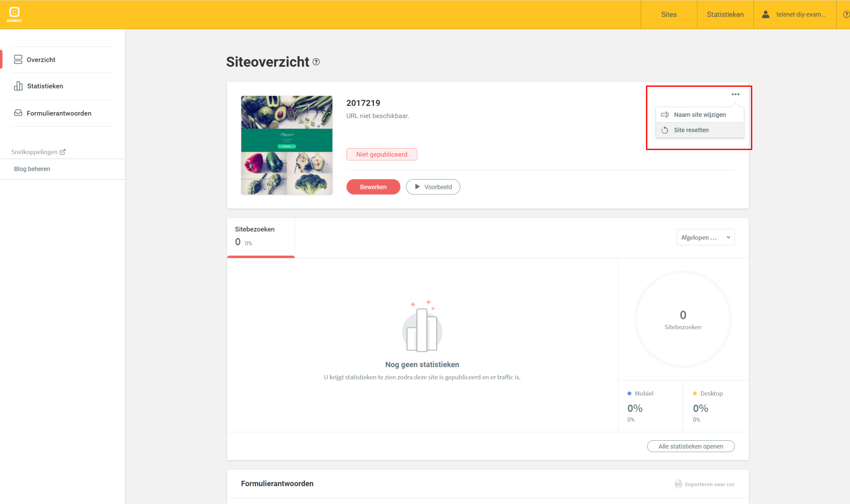Choose Site resetten from the menu
The width and height of the screenshot is (850, 504).
691,130
